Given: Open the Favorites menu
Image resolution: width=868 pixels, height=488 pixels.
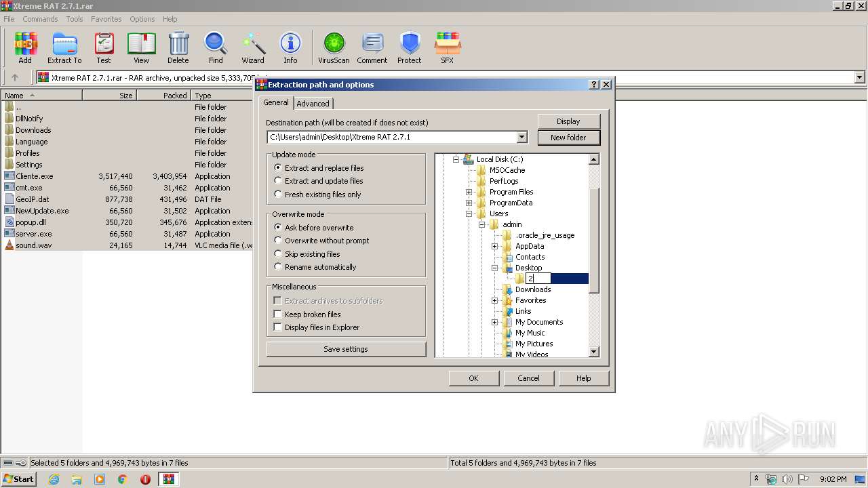Looking at the screenshot, I should pyautogui.click(x=106, y=19).
